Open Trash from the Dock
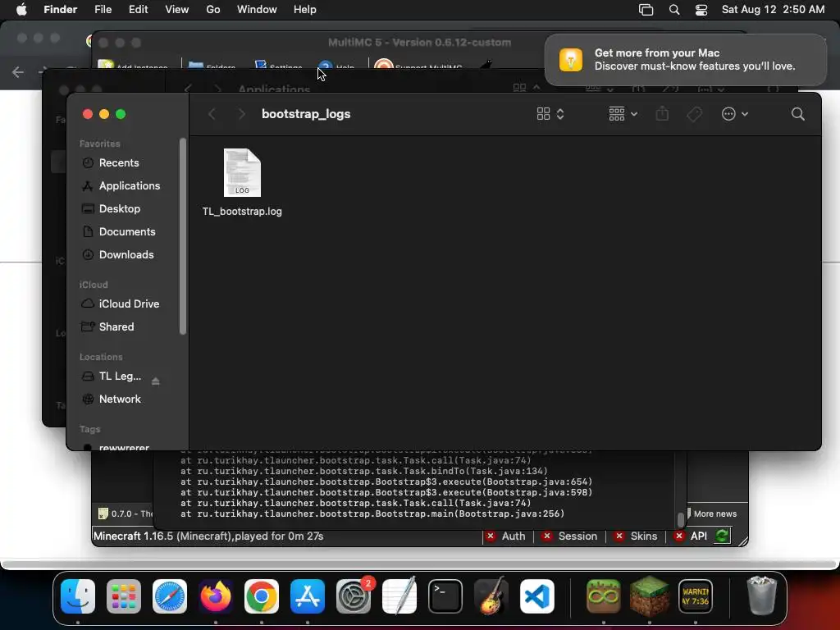The width and height of the screenshot is (840, 630). (761, 596)
